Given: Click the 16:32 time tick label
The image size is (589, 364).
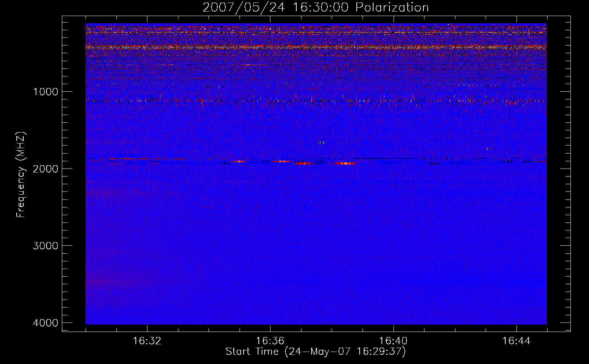Looking at the screenshot, I should [x=147, y=341].
